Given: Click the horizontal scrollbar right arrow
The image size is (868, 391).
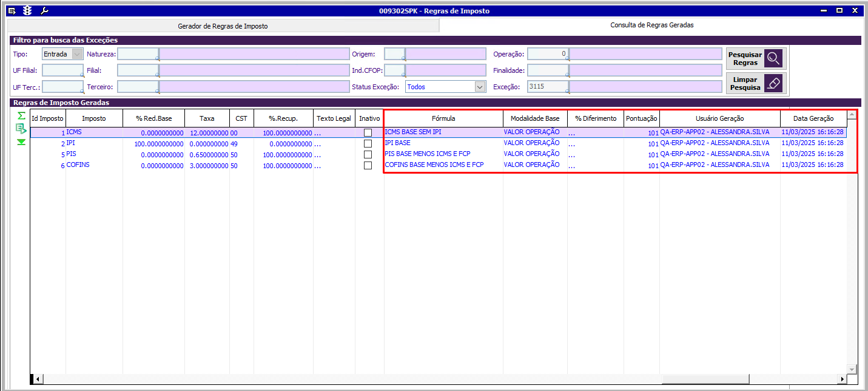Looking at the screenshot, I should [x=842, y=379].
